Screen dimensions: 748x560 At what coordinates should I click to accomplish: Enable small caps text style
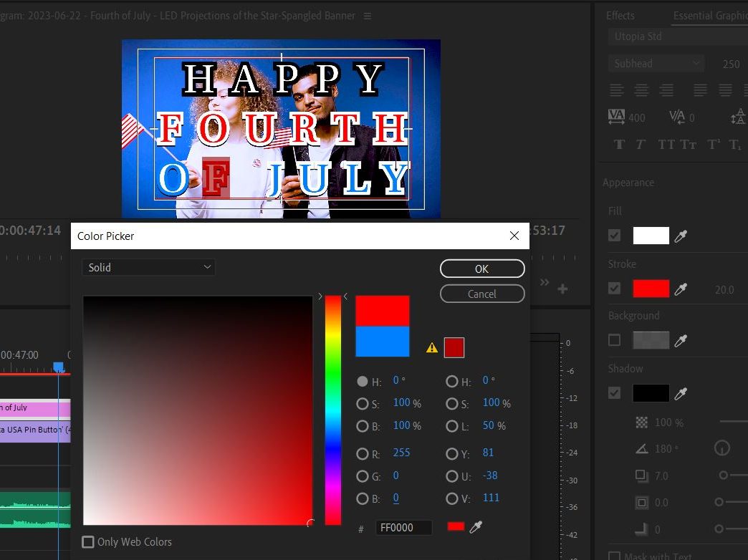point(688,145)
